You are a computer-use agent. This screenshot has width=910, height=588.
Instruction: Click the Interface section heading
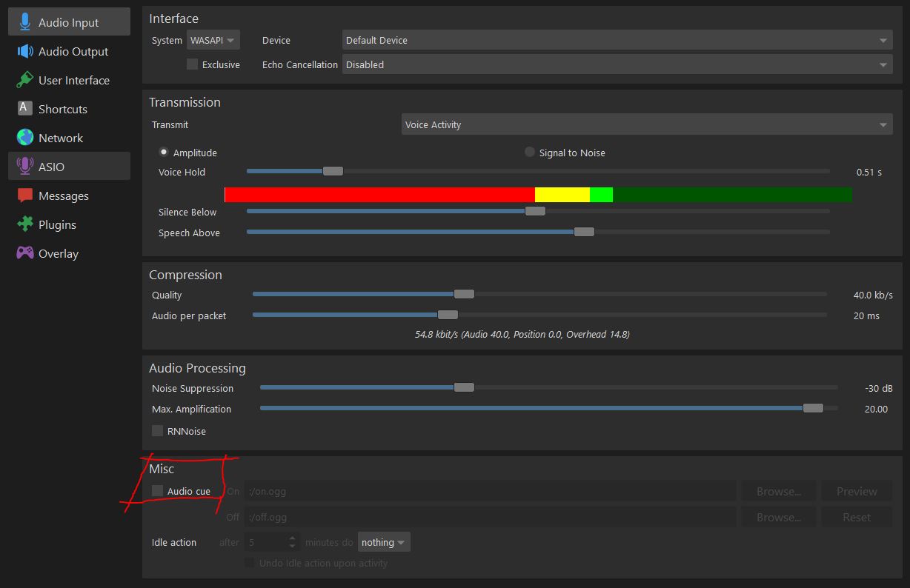173,19
